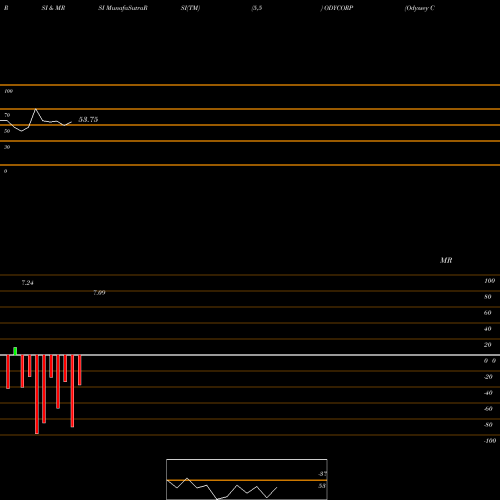The image size is (500, 500).
Task: Select the green MR histogram bar
Action: click(15, 351)
